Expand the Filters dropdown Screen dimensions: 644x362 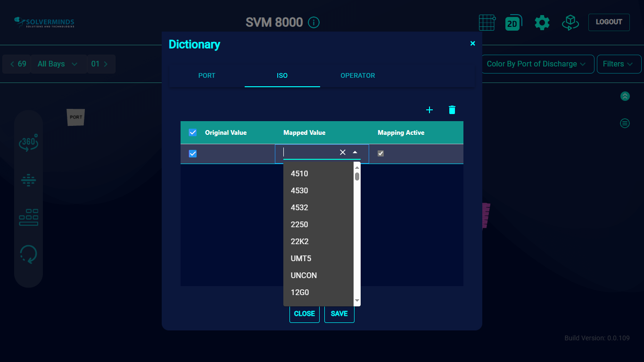tap(619, 64)
